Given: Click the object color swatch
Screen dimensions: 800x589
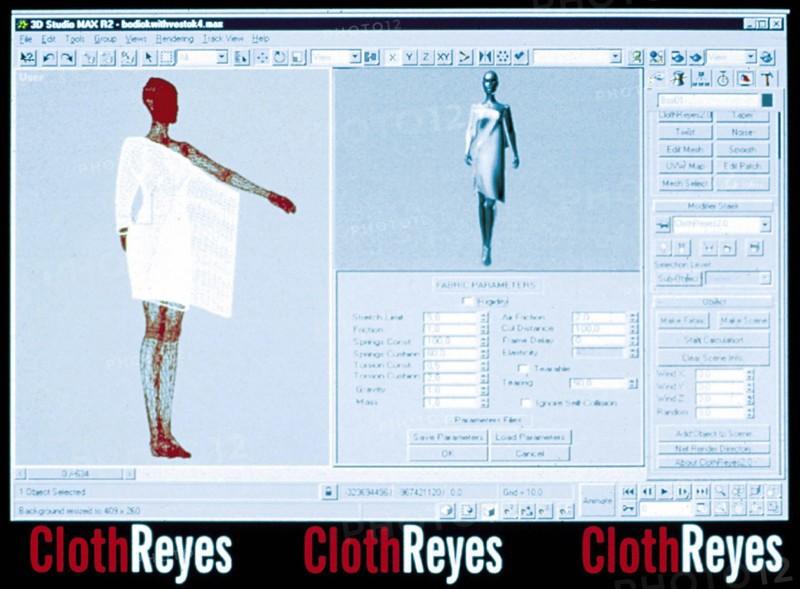Looking at the screenshot, I should pos(767,101).
